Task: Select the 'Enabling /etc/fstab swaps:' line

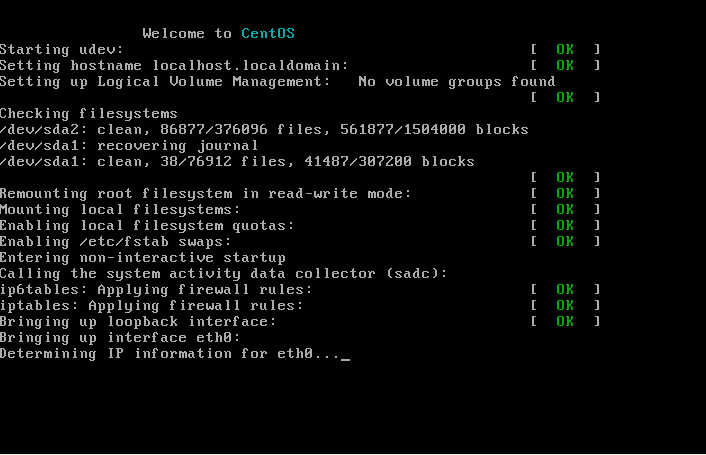Action: tap(115, 242)
